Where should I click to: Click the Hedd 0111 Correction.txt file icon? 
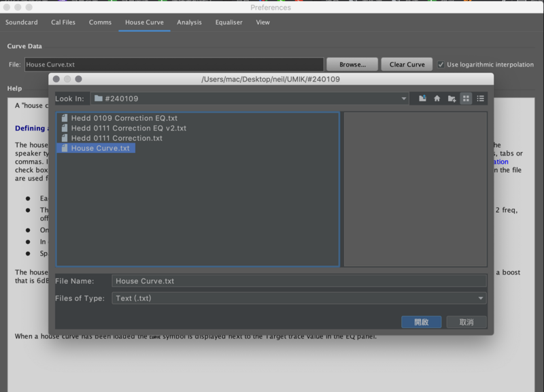pos(65,138)
